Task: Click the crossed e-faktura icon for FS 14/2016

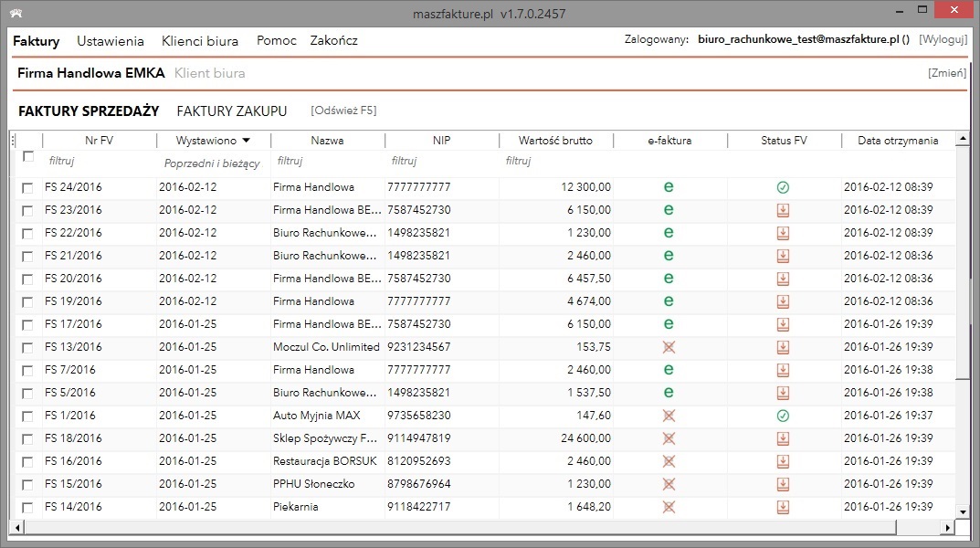Action: point(669,507)
